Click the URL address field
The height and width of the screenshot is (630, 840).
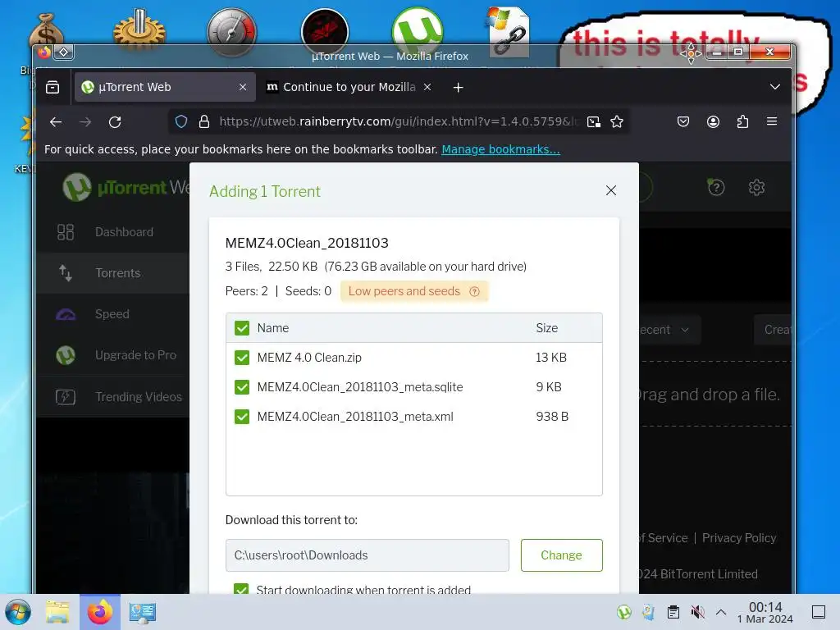(398, 121)
